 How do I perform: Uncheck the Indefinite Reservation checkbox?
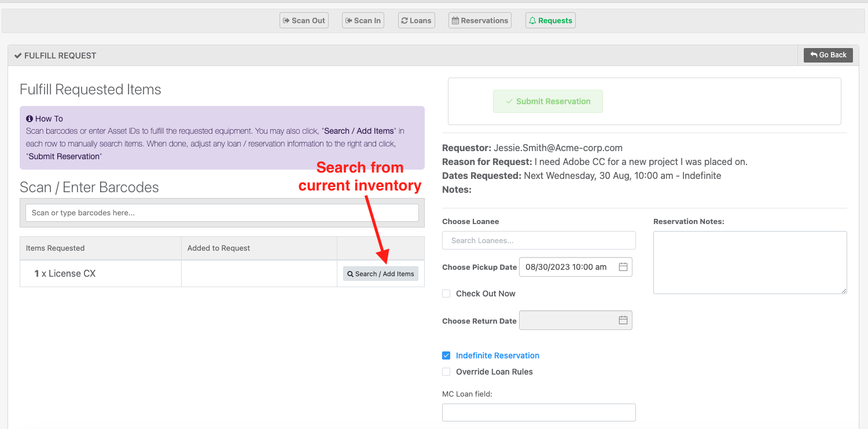(x=446, y=355)
